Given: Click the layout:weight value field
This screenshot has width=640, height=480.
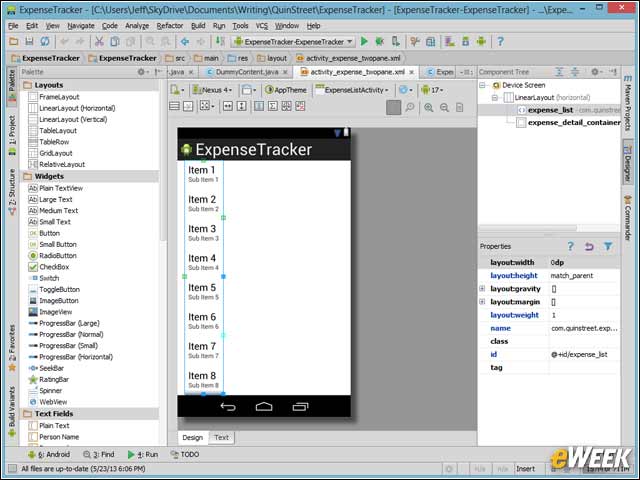Looking at the screenshot, I should coord(584,315).
